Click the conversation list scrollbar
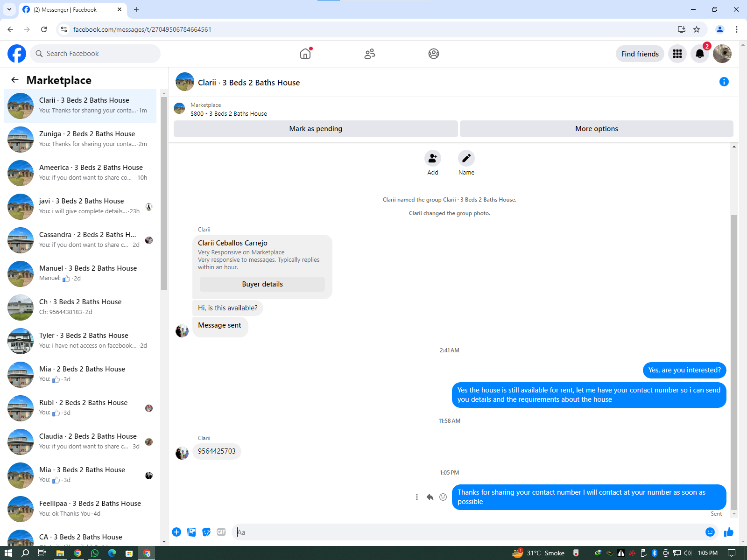The height and width of the screenshot is (560, 747). (164, 194)
